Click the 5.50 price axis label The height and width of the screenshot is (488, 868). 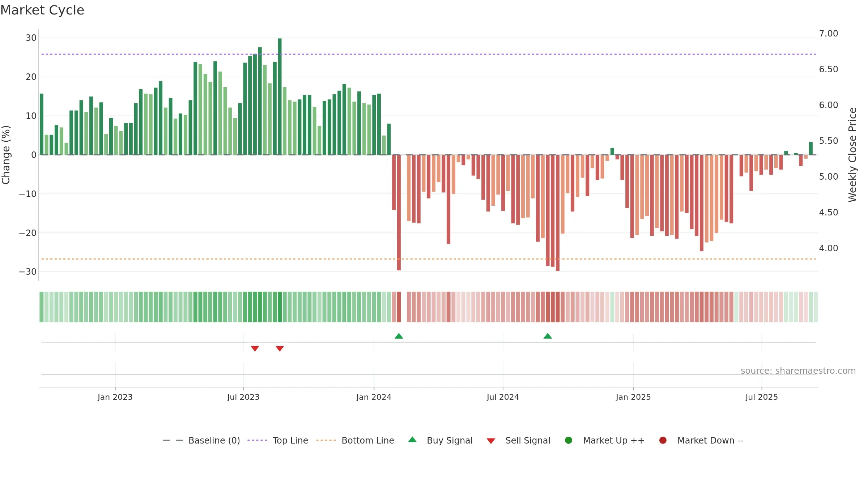(x=829, y=141)
